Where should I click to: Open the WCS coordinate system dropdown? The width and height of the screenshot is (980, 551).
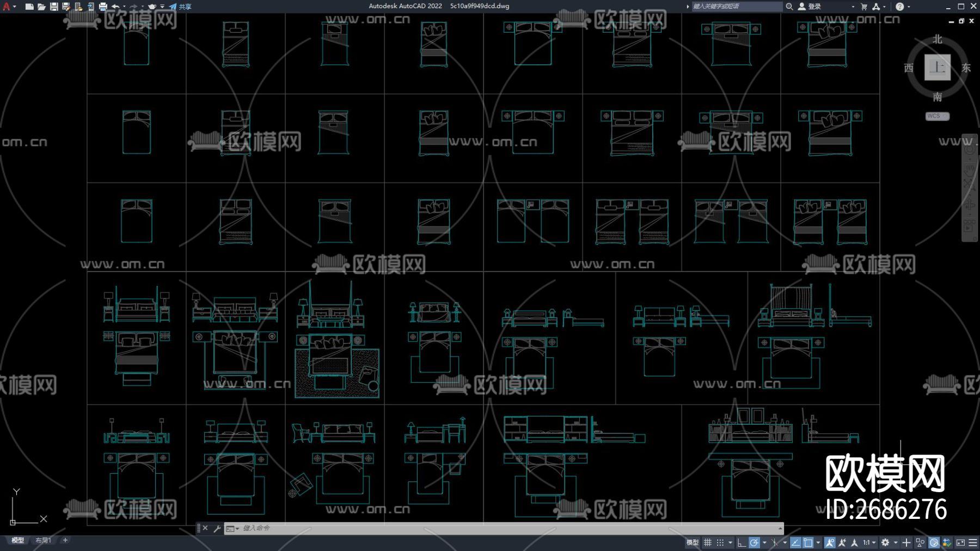pos(938,116)
